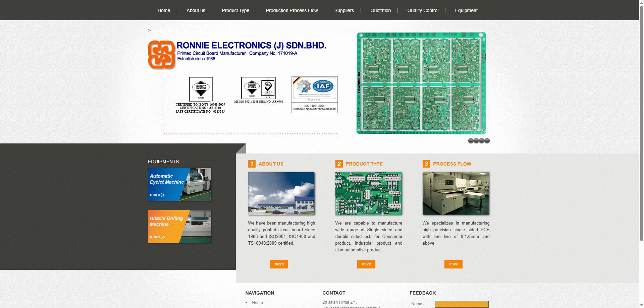Image resolution: width=644 pixels, height=308 pixels.
Task: Open the Automatic Eyelet Machine banner
Action: tap(179, 184)
